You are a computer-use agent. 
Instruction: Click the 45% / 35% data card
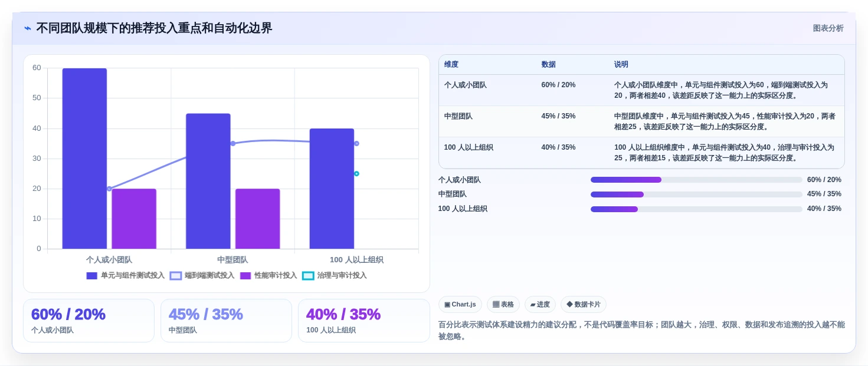[226, 321]
